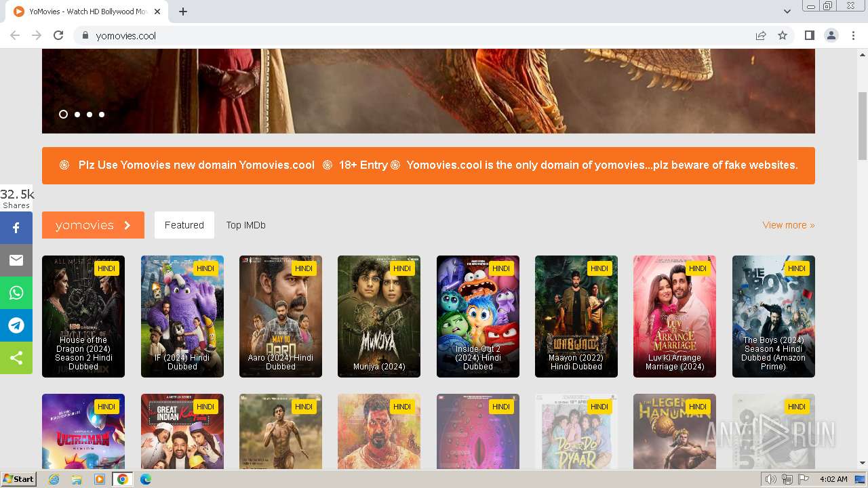
Task: Open the Chrome three-dot menu
Action: pos(853,35)
